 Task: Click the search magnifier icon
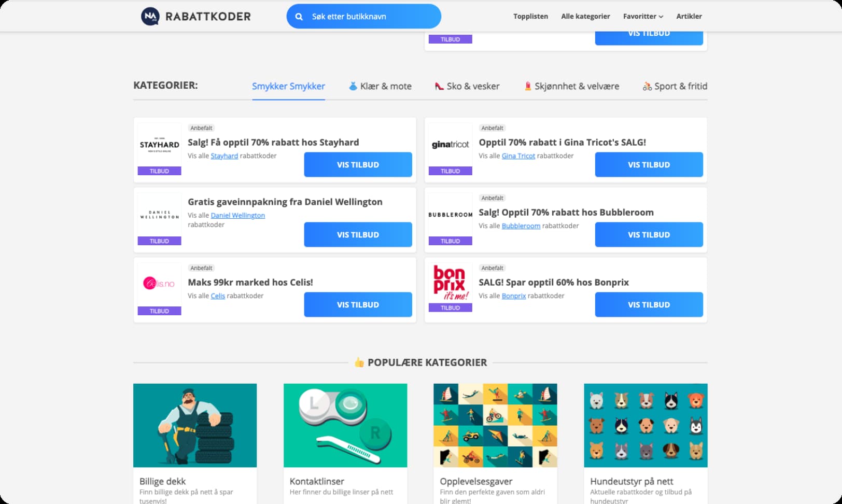(x=299, y=17)
